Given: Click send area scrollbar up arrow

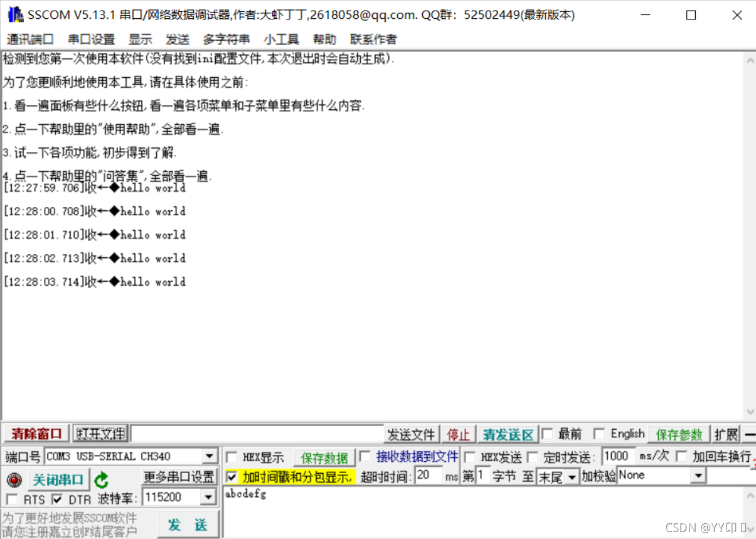Looking at the screenshot, I should coord(750,496).
